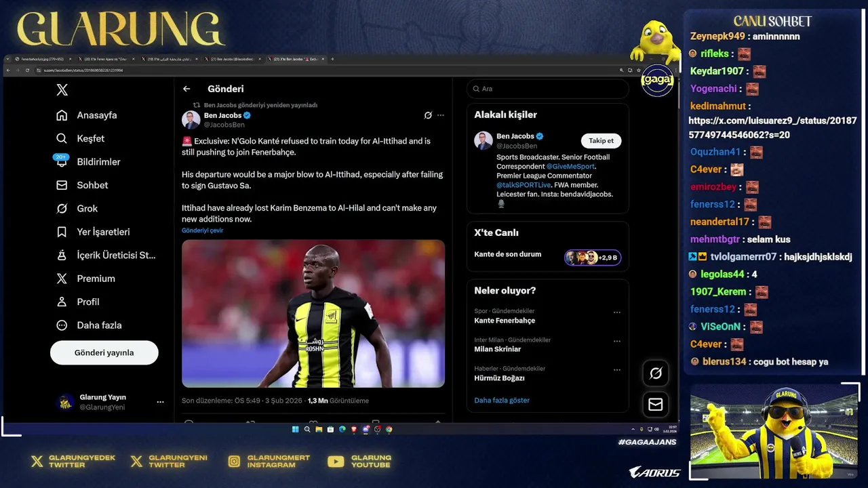868x488 pixels.
Task: Click Alakalı kişiler heading
Action: pos(505,115)
